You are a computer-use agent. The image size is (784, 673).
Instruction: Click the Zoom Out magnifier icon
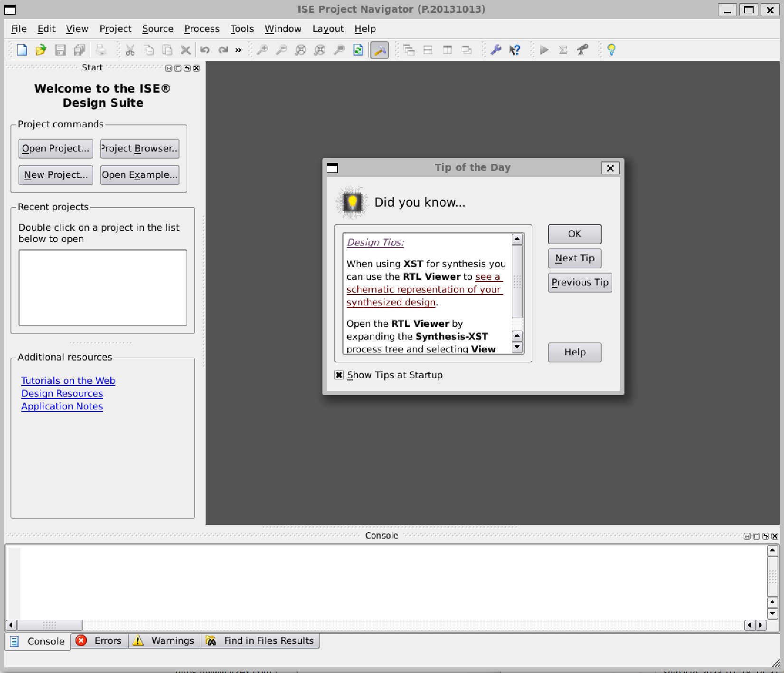[282, 50]
